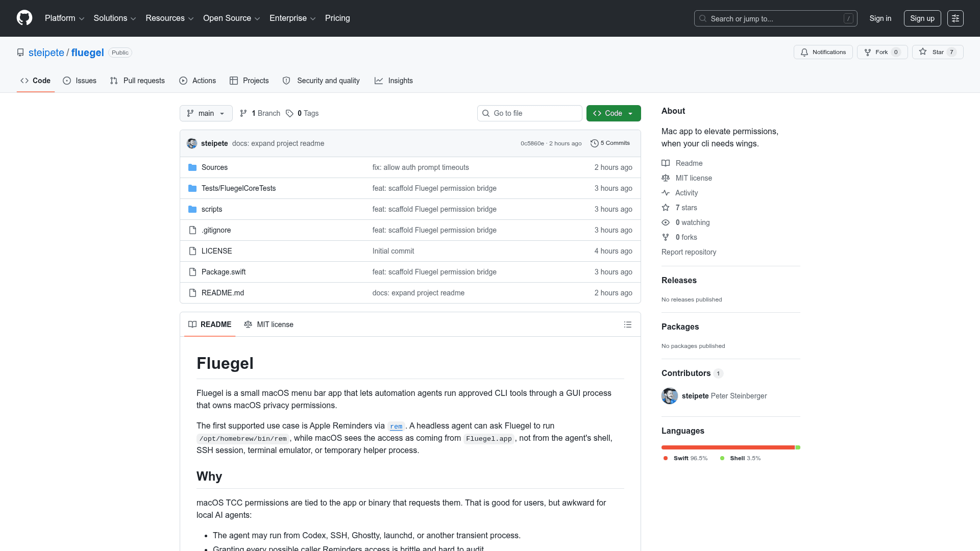
Task: Open the Swift 96.5% language link
Action: coord(685,458)
